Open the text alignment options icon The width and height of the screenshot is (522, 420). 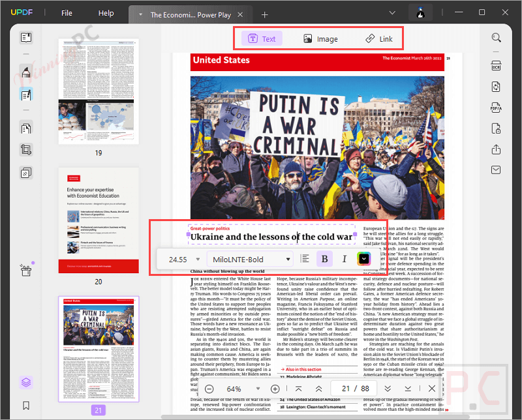305,259
